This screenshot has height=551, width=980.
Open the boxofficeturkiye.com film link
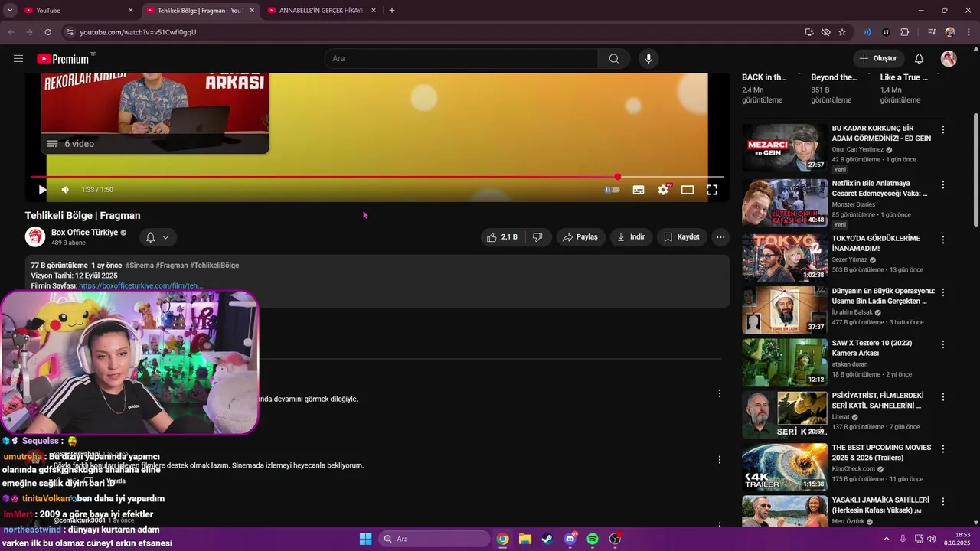[141, 285]
